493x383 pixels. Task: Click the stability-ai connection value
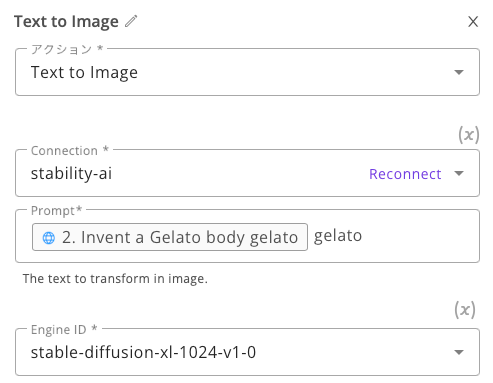(71, 173)
